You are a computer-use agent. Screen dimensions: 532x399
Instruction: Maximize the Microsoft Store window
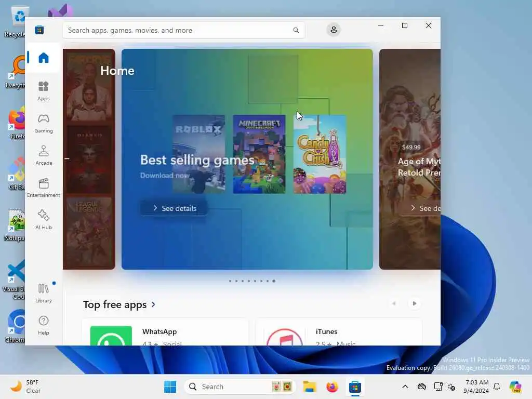[x=404, y=25]
